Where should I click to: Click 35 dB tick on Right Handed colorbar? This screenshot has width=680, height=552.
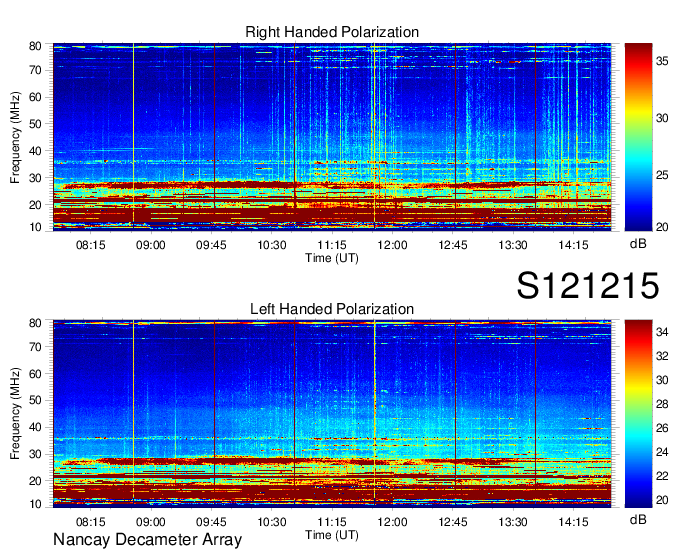[662, 61]
